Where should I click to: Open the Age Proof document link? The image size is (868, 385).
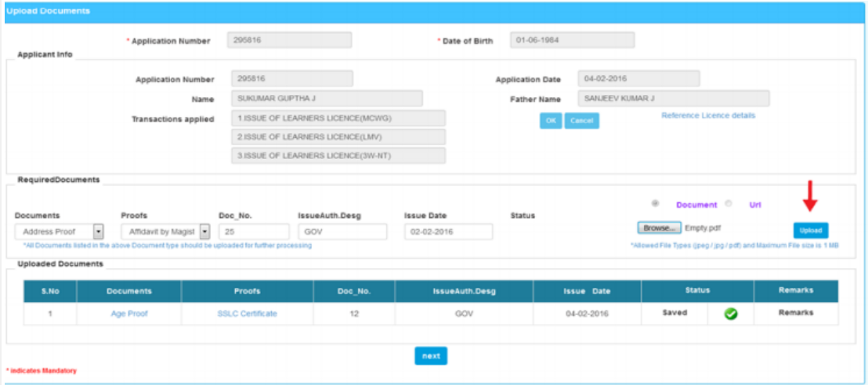pyautogui.click(x=128, y=314)
